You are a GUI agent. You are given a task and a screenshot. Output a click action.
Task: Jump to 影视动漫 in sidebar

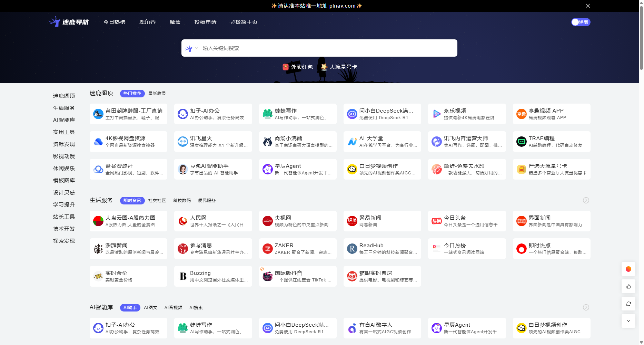64,156
